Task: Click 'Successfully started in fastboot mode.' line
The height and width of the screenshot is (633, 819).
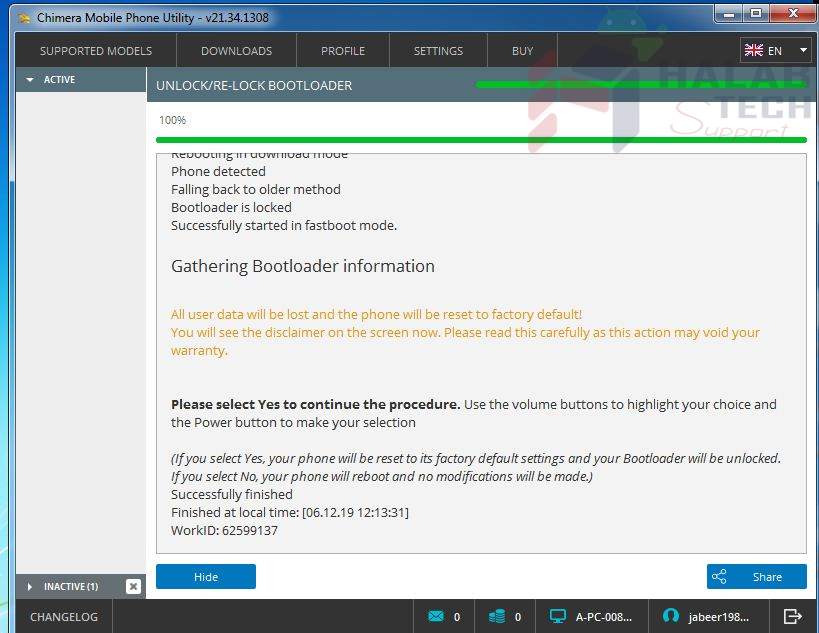Action: tap(284, 225)
